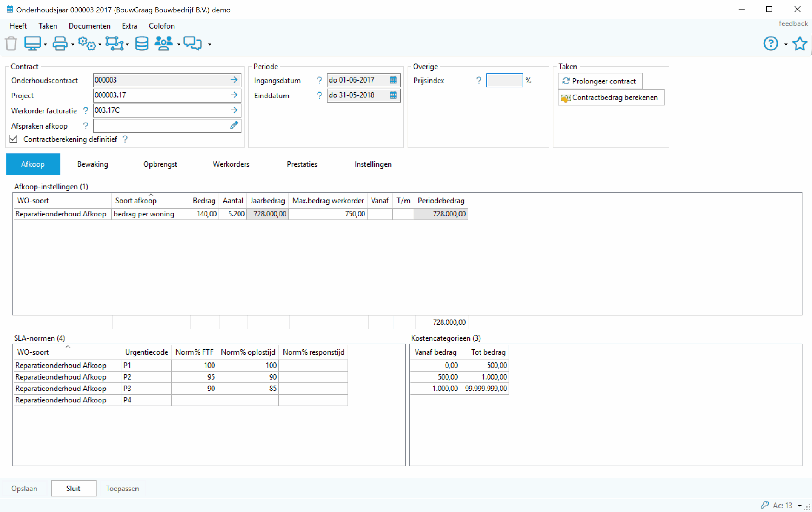Open dropdown arrow next to chat bubbles

(209, 44)
